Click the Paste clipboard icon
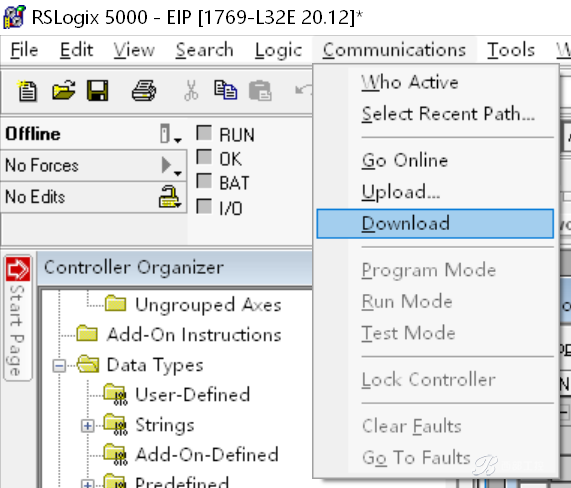This screenshot has width=571, height=488. 260,91
